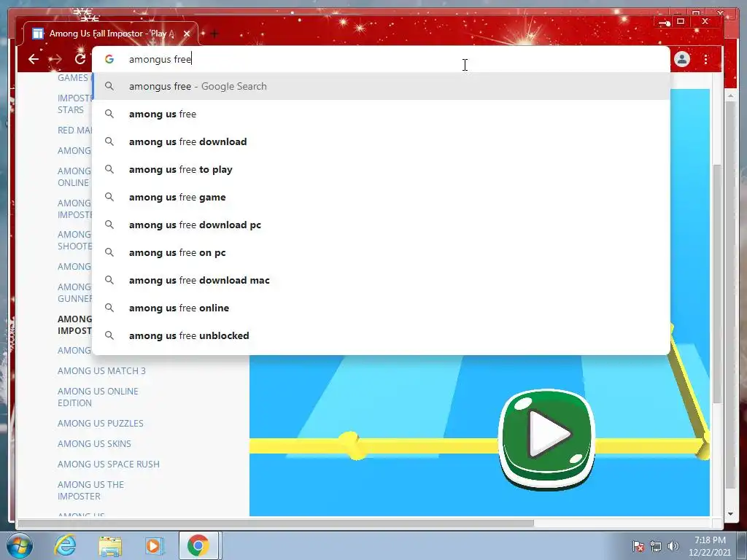Image resolution: width=747 pixels, height=560 pixels.
Task: Click the forward navigation arrow
Action: click(x=55, y=59)
